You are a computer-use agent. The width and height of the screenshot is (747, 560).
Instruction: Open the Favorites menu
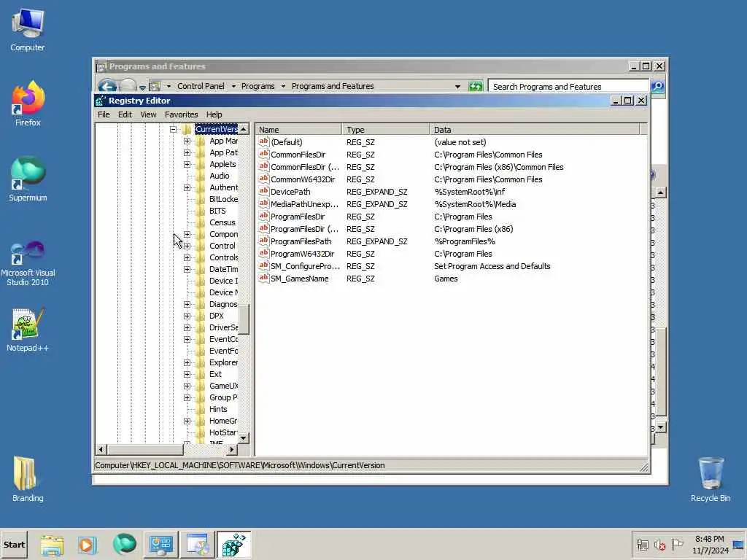coord(181,114)
